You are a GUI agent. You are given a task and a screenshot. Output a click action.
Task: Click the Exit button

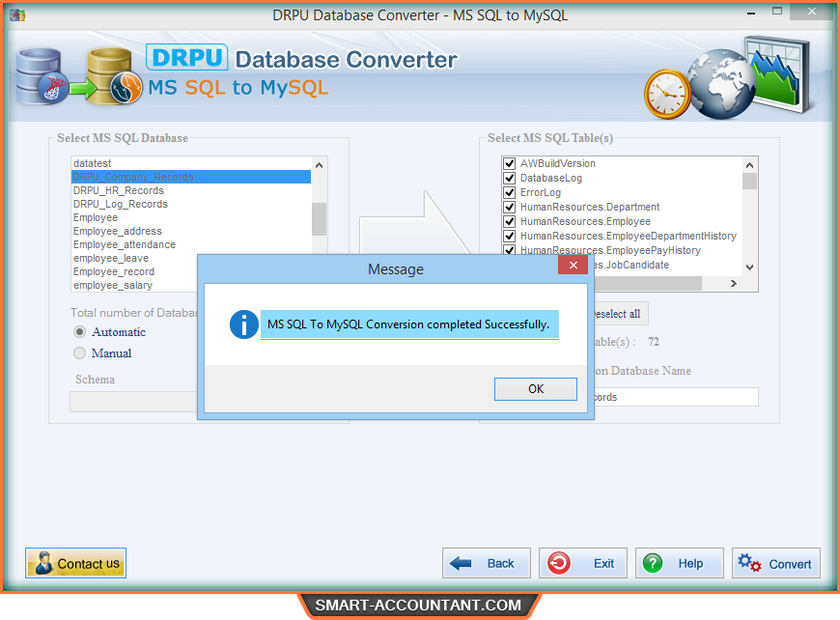tap(583, 563)
